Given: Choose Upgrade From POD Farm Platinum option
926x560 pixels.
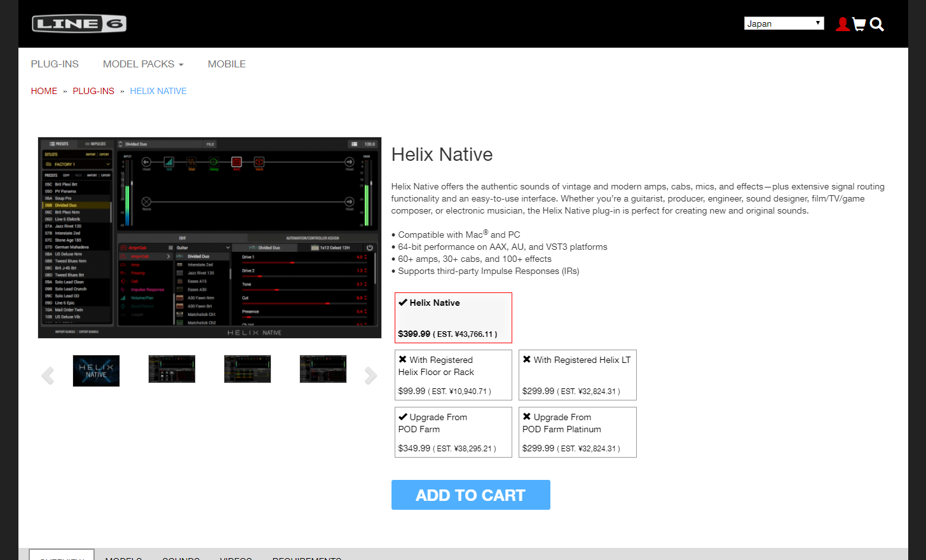Looking at the screenshot, I should tap(578, 432).
